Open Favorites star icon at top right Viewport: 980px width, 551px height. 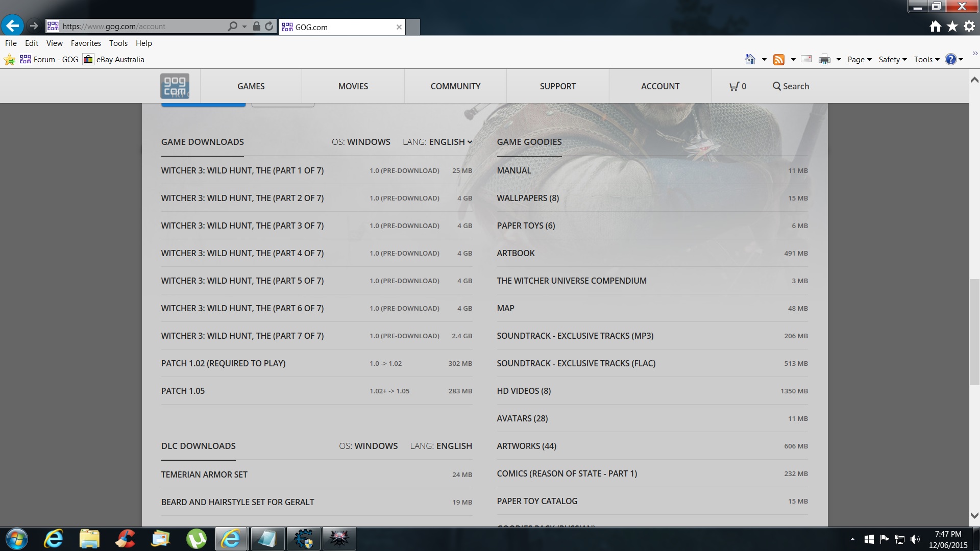(952, 26)
